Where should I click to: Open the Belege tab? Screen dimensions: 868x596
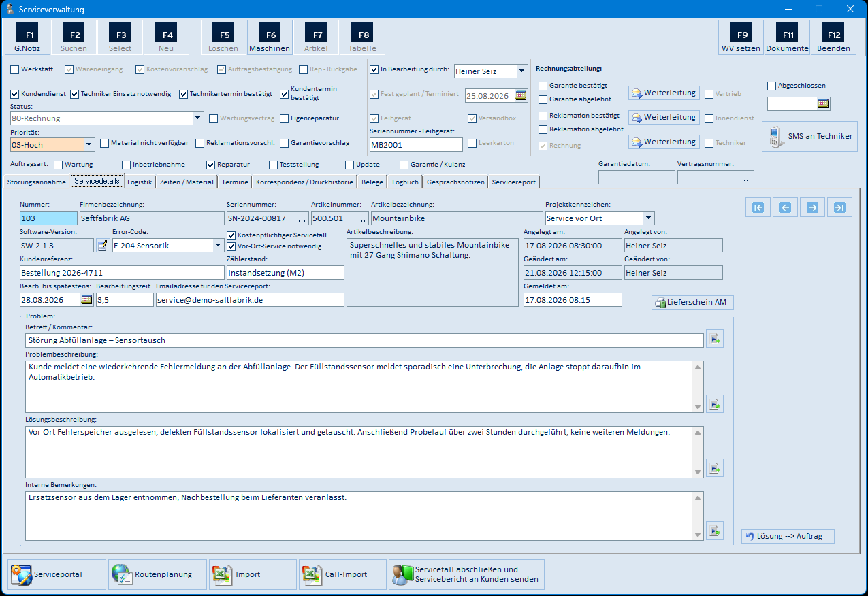[372, 182]
